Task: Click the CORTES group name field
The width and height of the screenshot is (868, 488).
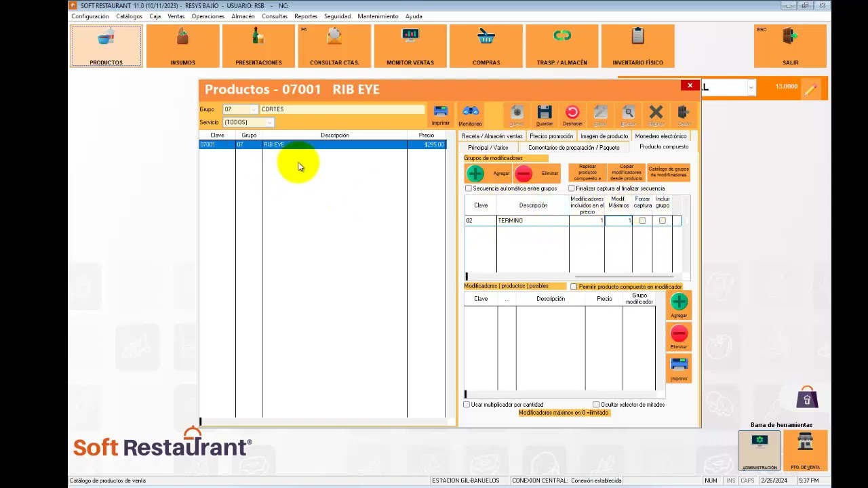Action: click(342, 109)
